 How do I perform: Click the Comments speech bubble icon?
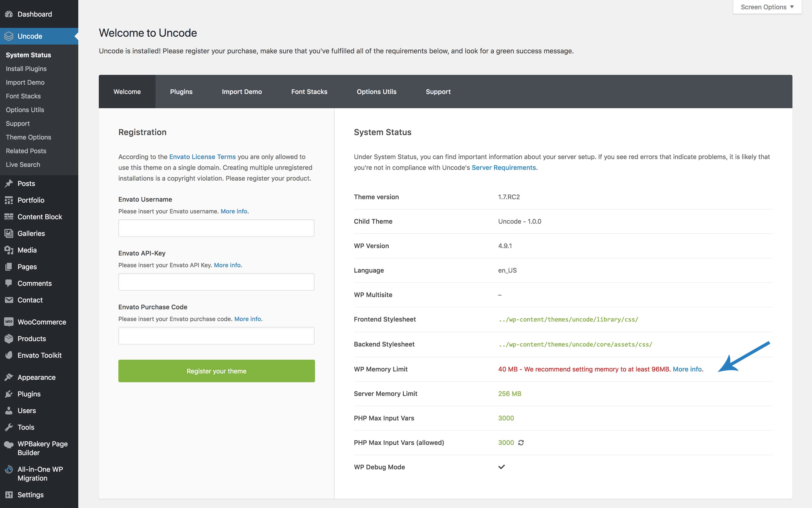pos(9,283)
